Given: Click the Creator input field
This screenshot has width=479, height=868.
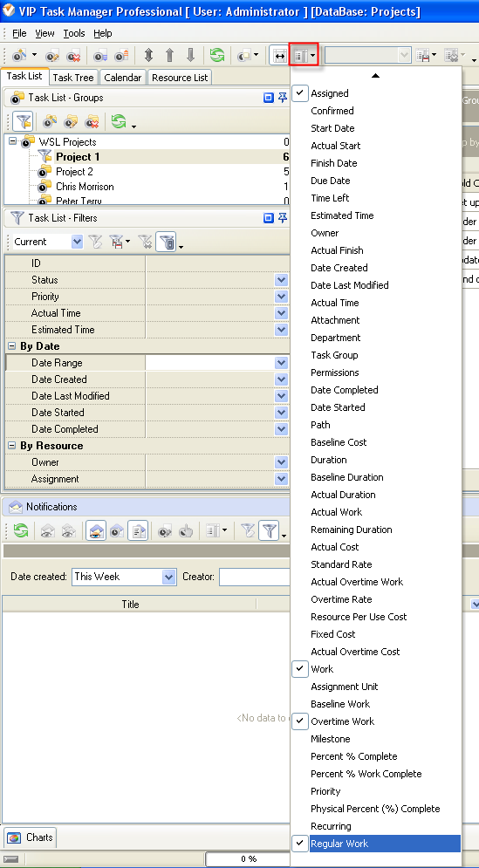Looking at the screenshot, I should [x=255, y=577].
